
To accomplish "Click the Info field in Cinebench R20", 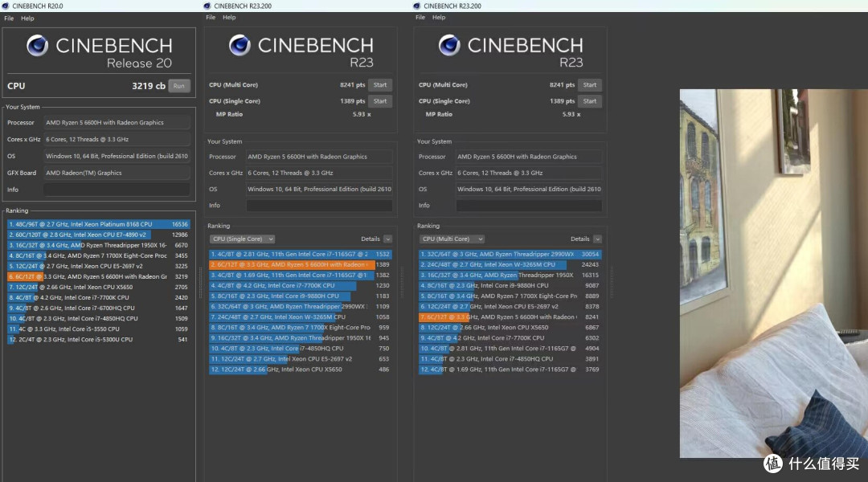I will point(117,190).
